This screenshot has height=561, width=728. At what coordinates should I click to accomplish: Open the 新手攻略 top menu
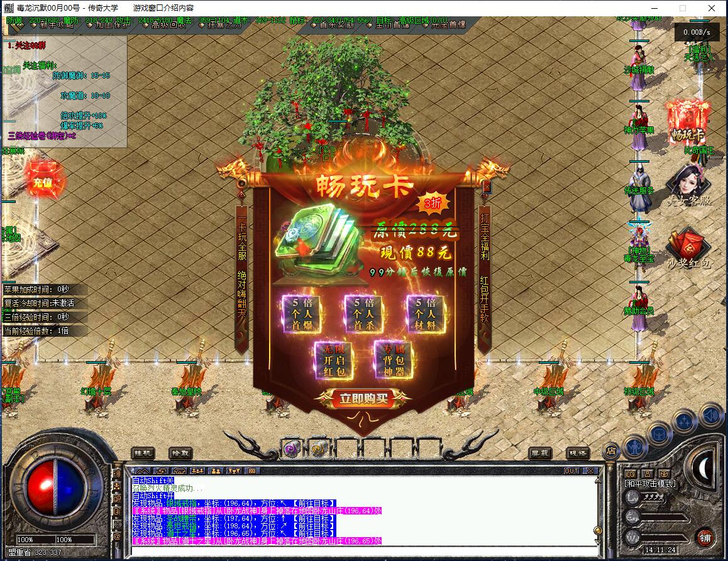click(x=57, y=25)
